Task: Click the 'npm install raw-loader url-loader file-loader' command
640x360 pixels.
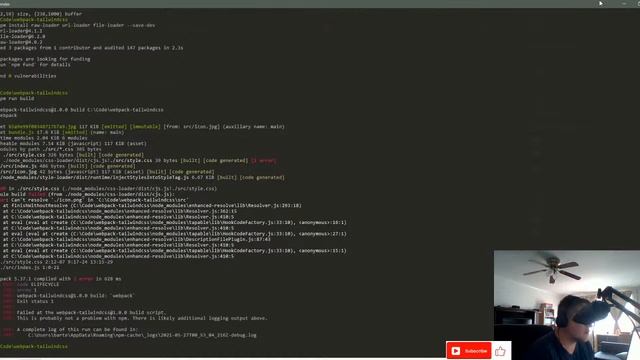Action: click(78, 25)
